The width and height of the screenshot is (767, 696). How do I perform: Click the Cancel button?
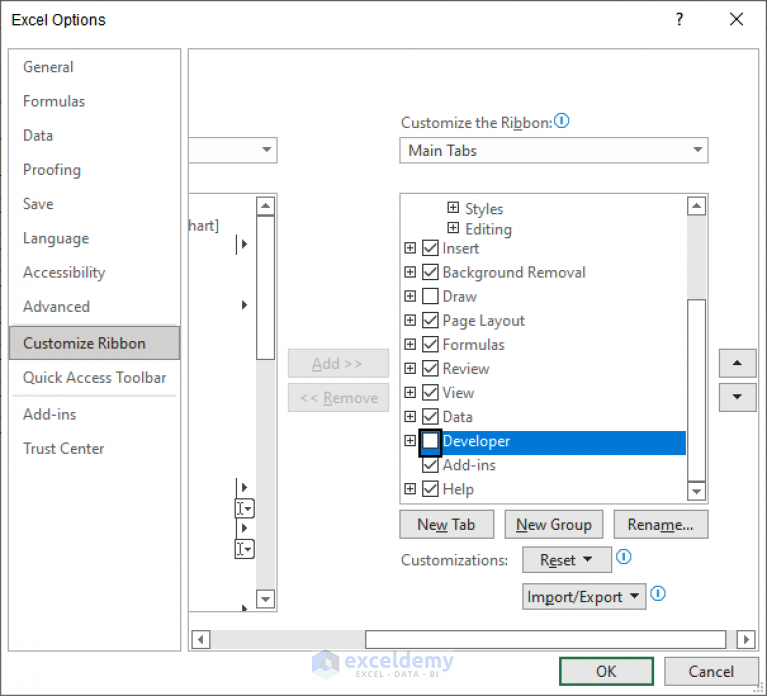(711, 671)
